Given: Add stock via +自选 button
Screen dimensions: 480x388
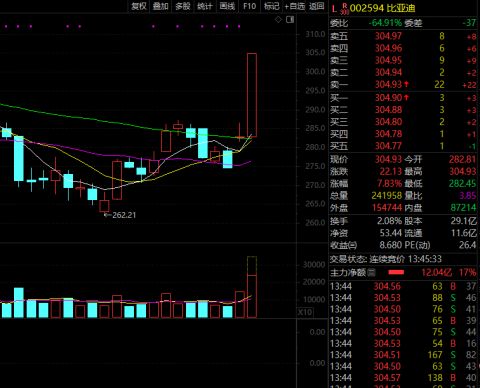Looking at the screenshot, I should (294, 6).
